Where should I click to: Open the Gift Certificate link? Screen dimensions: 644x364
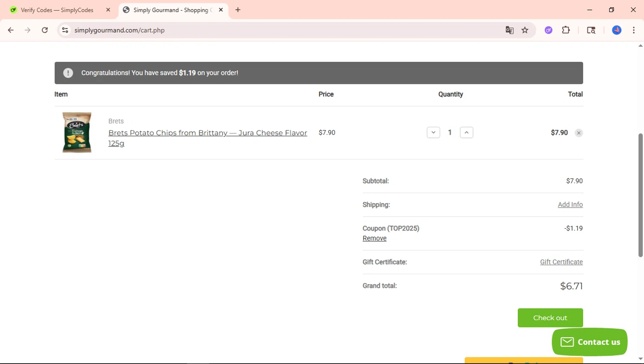(561, 262)
